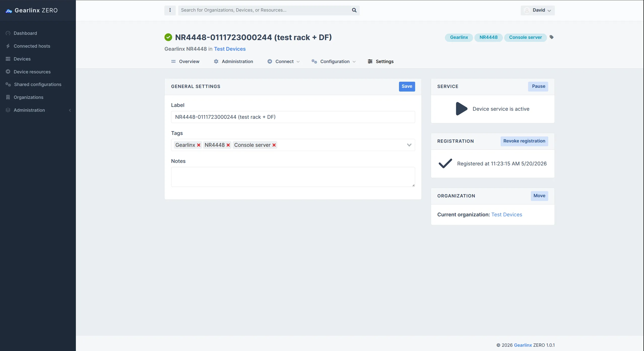The height and width of the screenshot is (351, 644).
Task: Remove the NR4448 tag with its red X
Action: 228,145
